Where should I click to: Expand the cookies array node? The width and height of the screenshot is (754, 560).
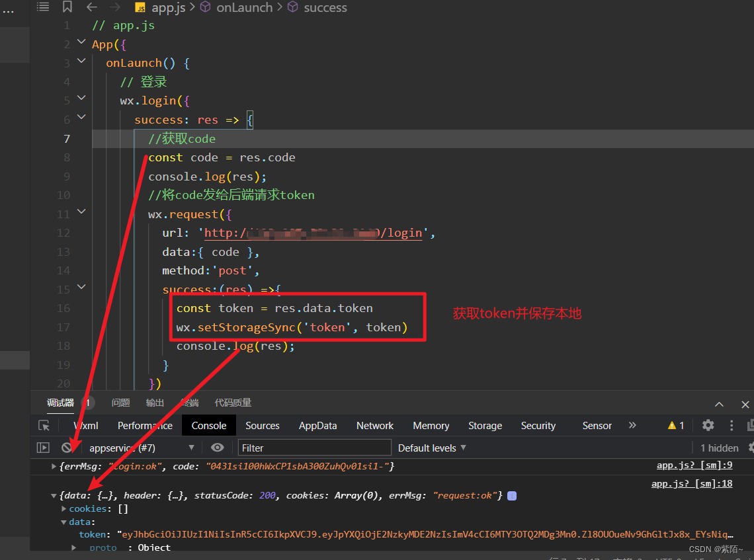coord(64,508)
